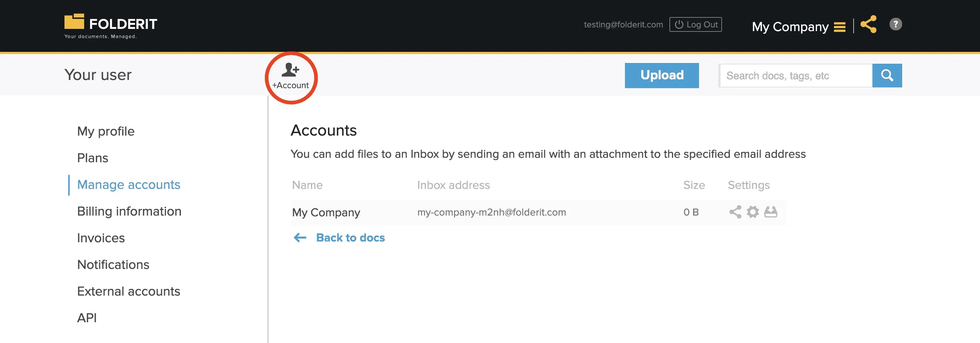Open the help question mark icon
This screenshot has height=343, width=980.
[895, 24]
